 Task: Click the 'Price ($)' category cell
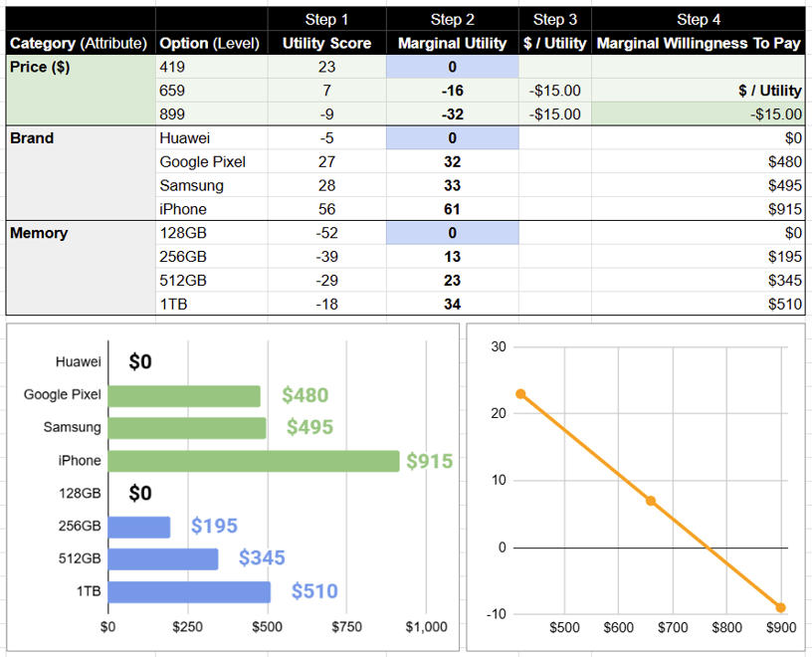coord(81,90)
